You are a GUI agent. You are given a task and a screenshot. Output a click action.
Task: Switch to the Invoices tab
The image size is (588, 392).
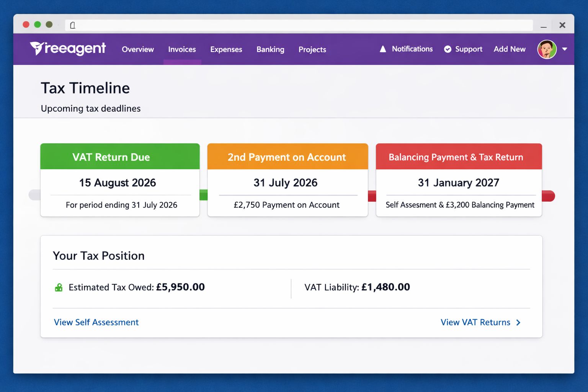(182, 49)
